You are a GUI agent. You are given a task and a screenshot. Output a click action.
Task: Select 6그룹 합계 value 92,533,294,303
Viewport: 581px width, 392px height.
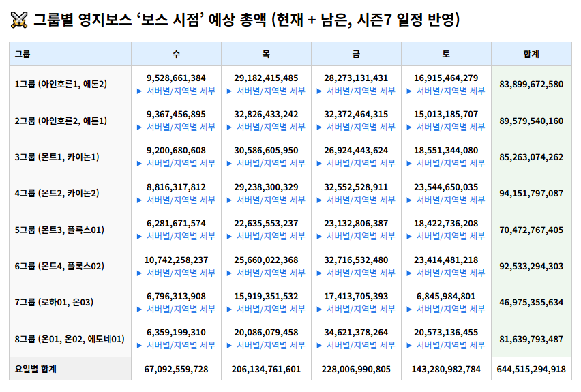531,266
